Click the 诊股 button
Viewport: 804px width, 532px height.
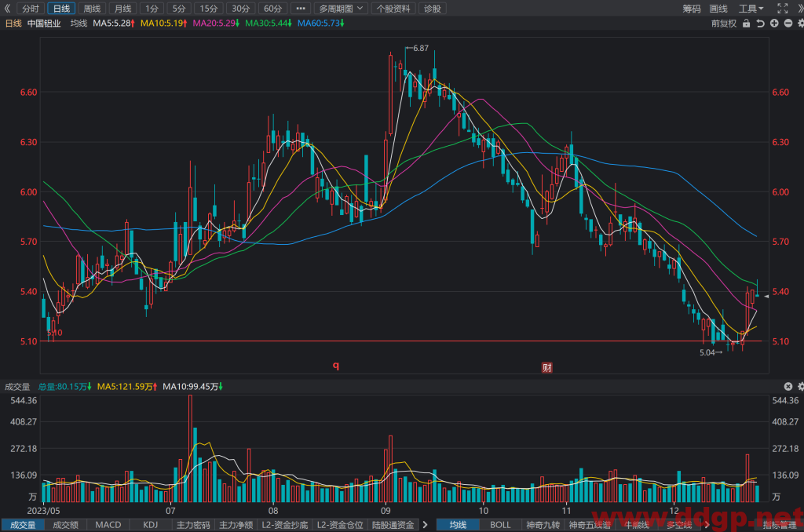(x=433, y=8)
